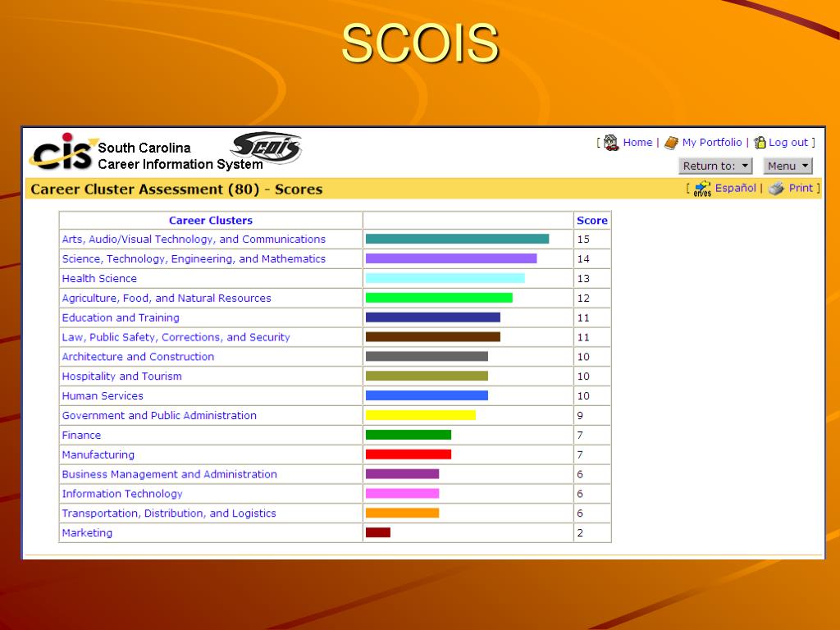Click the teal Arts score bar
This screenshot has height=630, width=840.
457,239
